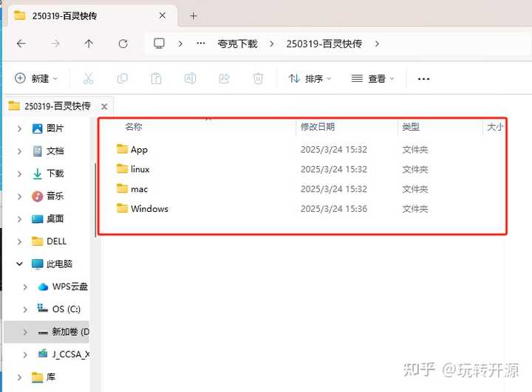Open the See more toolbar ellipsis

click(423, 79)
